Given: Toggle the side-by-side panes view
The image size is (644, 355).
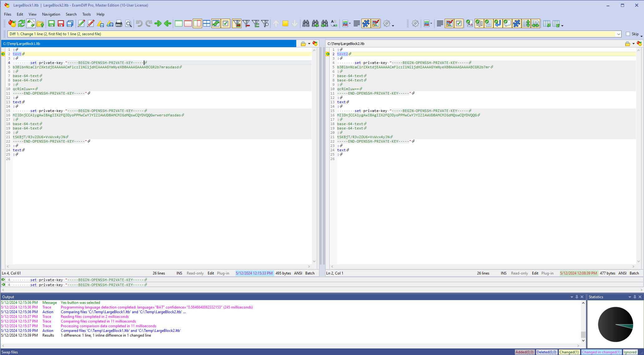Looking at the screenshot, I should tap(197, 23).
